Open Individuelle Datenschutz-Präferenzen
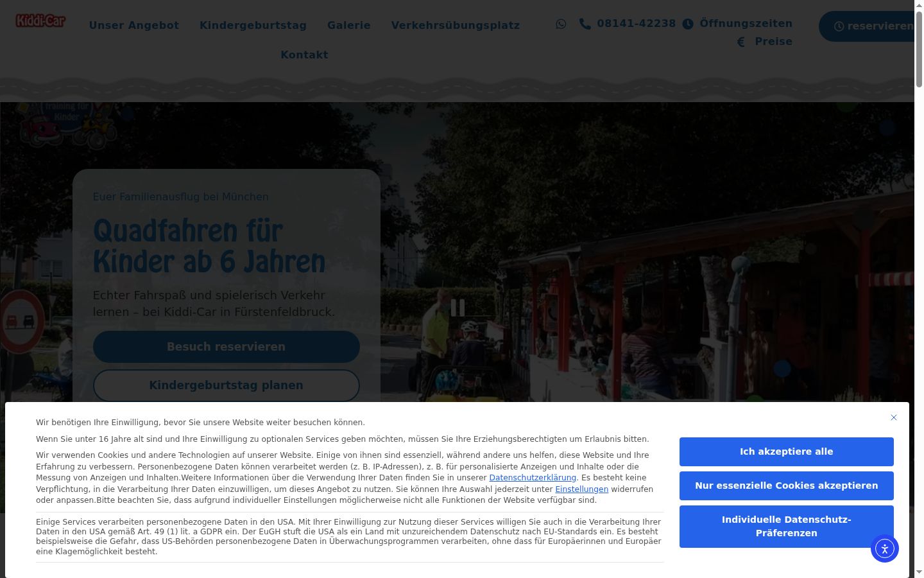This screenshot has width=924, height=578. tap(787, 527)
